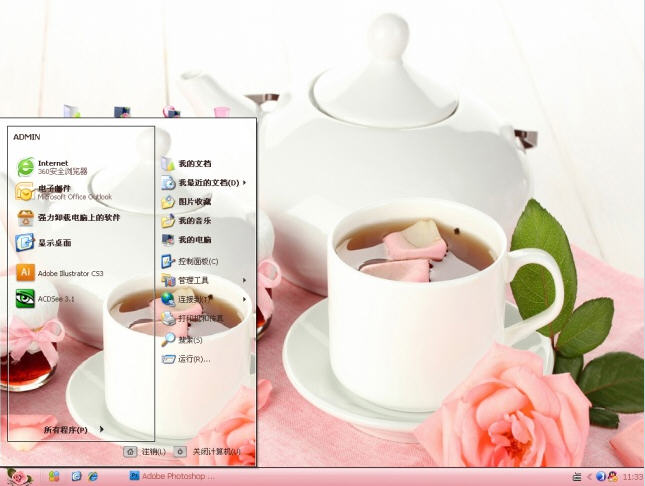Launch Internet Explorer from quick launch
Screen dimensions: 645x486
point(93,477)
